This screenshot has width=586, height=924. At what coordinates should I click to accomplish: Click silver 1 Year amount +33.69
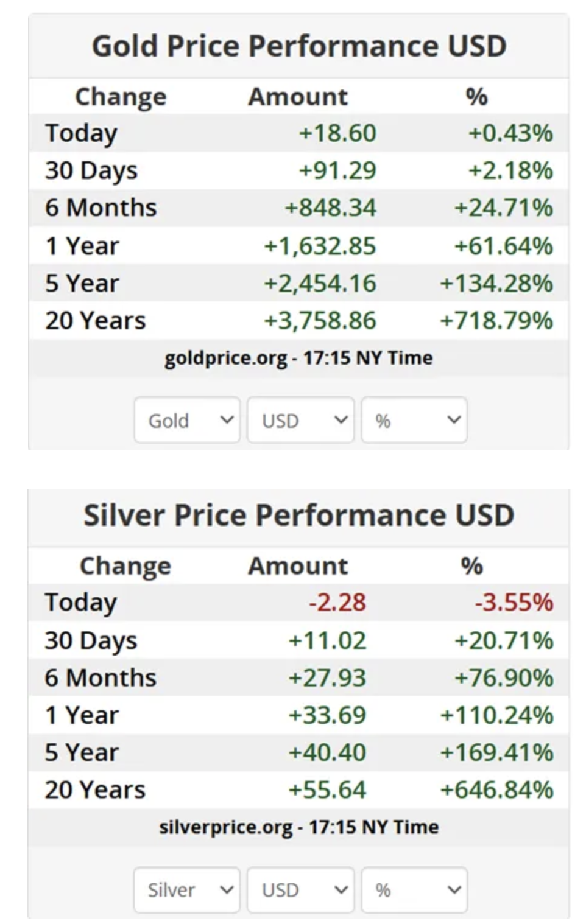[327, 715]
